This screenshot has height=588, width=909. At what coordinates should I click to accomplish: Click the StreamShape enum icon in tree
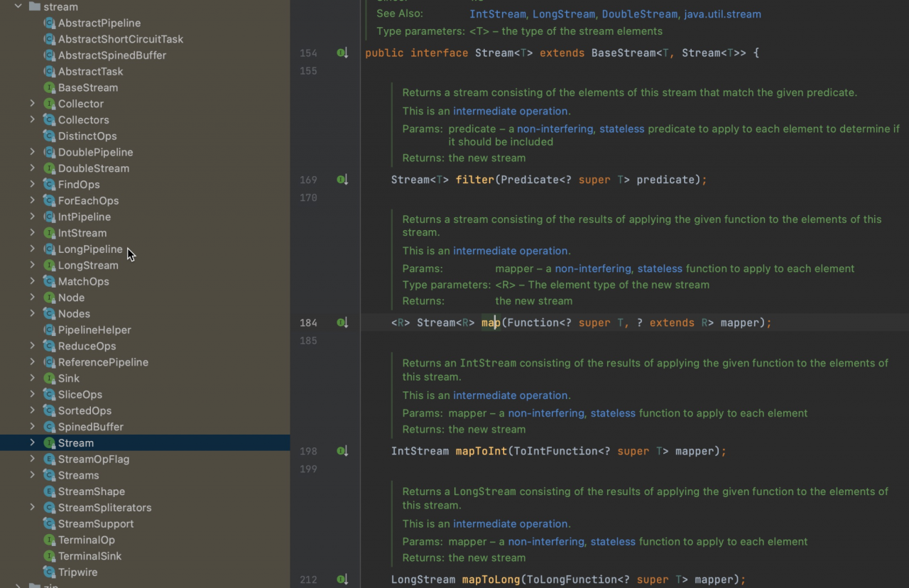tap(49, 492)
